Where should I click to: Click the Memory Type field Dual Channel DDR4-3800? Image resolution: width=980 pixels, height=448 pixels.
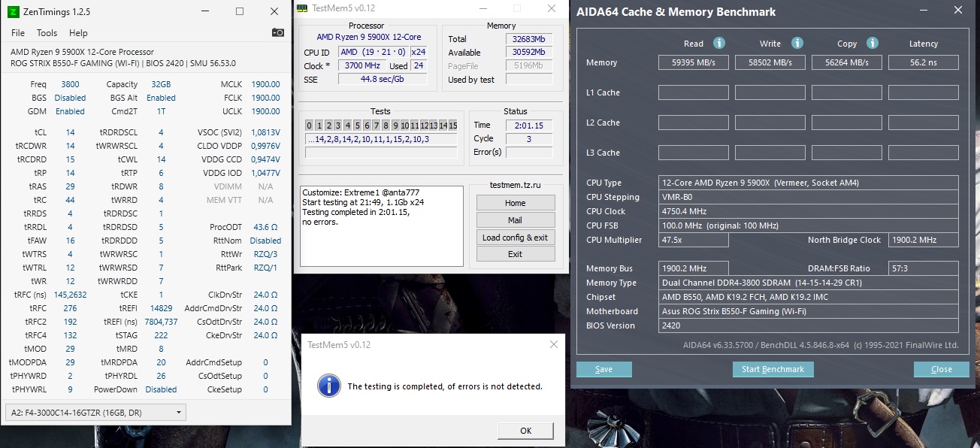click(x=809, y=283)
